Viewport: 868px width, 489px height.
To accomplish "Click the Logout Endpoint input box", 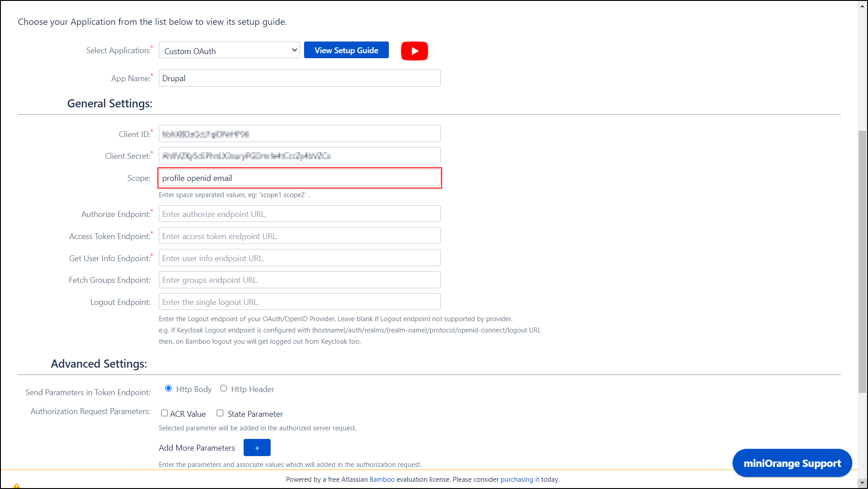I will coord(300,302).
